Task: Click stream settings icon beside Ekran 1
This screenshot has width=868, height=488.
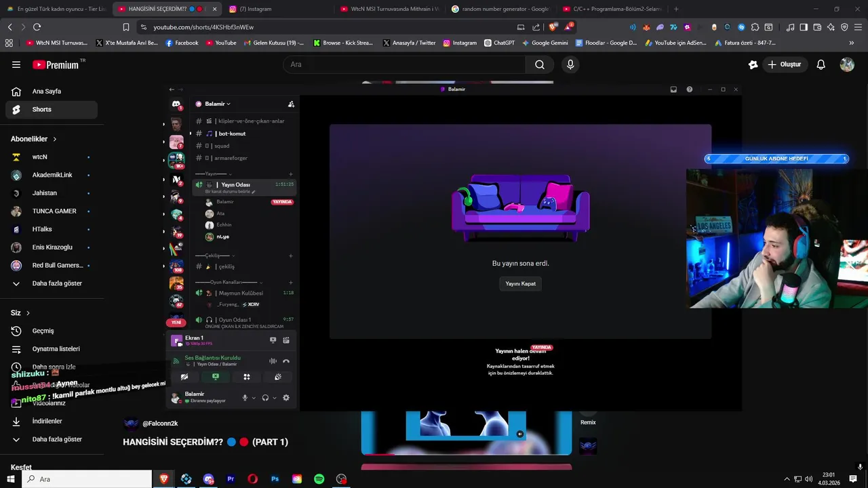Action: 286,340
